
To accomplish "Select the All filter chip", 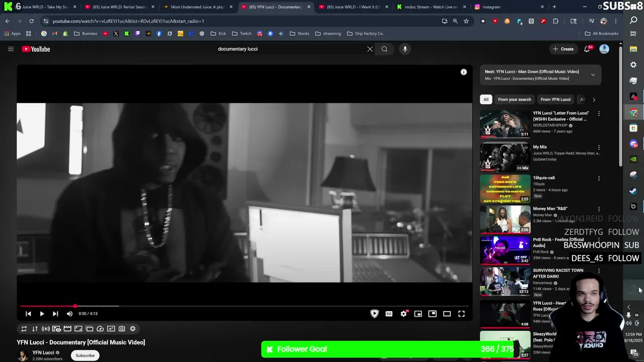I will tap(486, 100).
